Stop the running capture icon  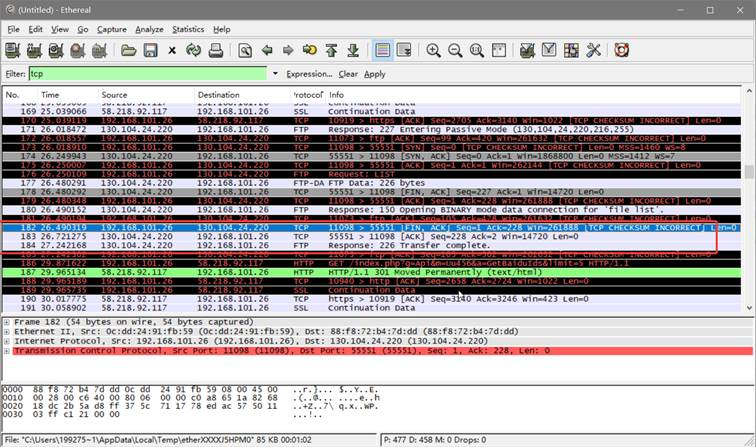[x=78, y=50]
